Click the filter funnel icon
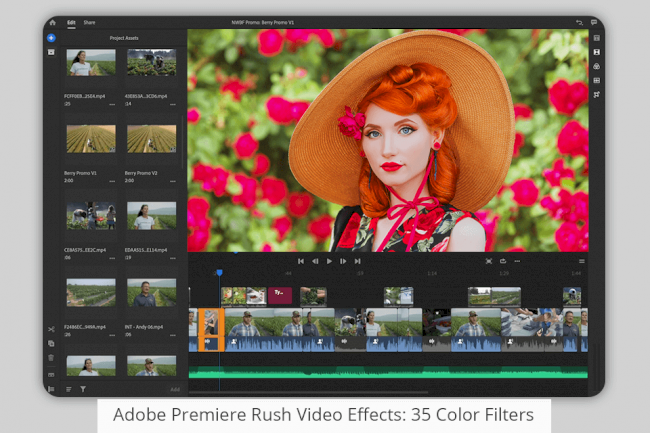 (x=83, y=389)
